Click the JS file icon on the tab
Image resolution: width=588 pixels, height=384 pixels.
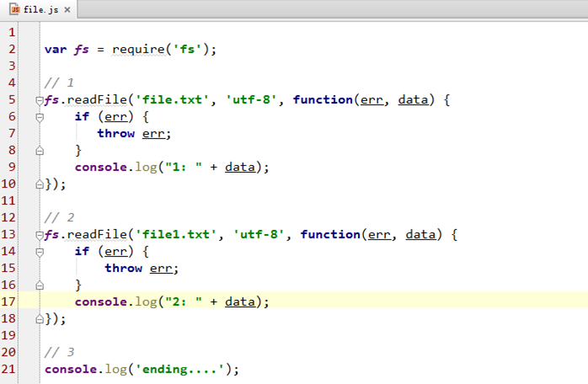tap(15, 9)
